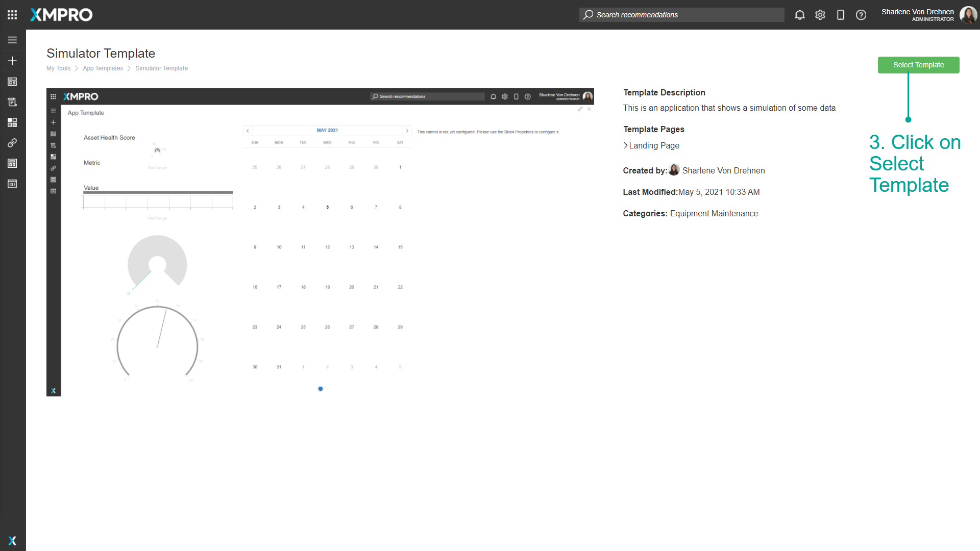
Task: Select the variables {x} icon in sidebar
Action: click(12, 184)
